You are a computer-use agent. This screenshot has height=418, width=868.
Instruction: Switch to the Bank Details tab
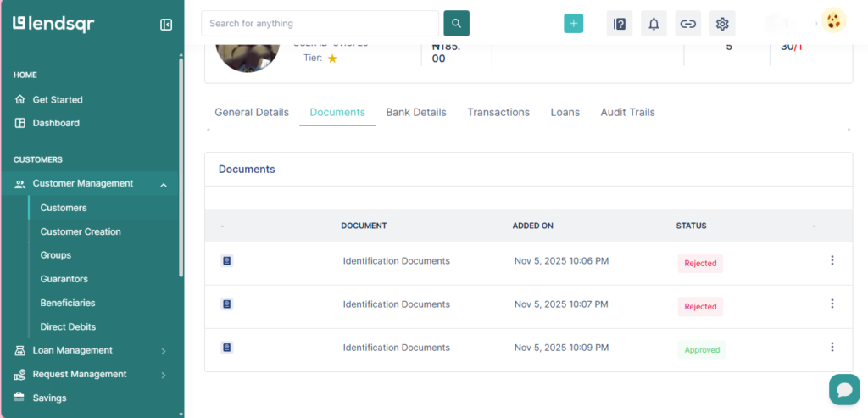[415, 112]
